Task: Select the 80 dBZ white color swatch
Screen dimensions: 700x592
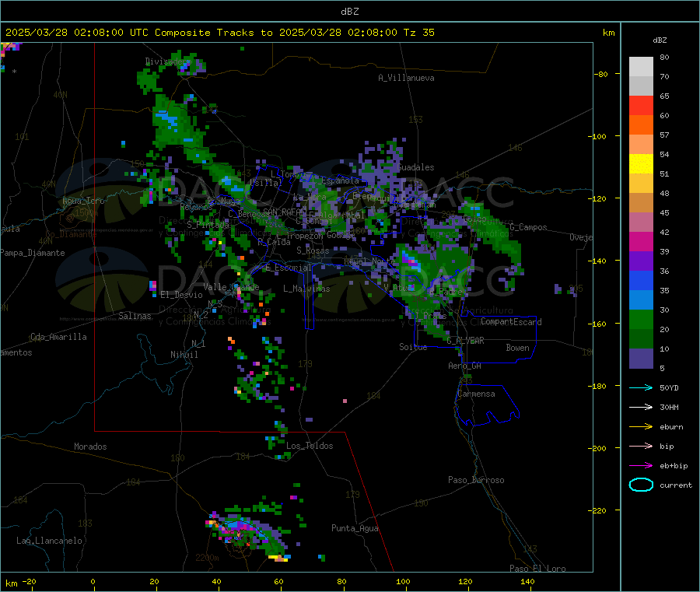Action: click(x=641, y=67)
